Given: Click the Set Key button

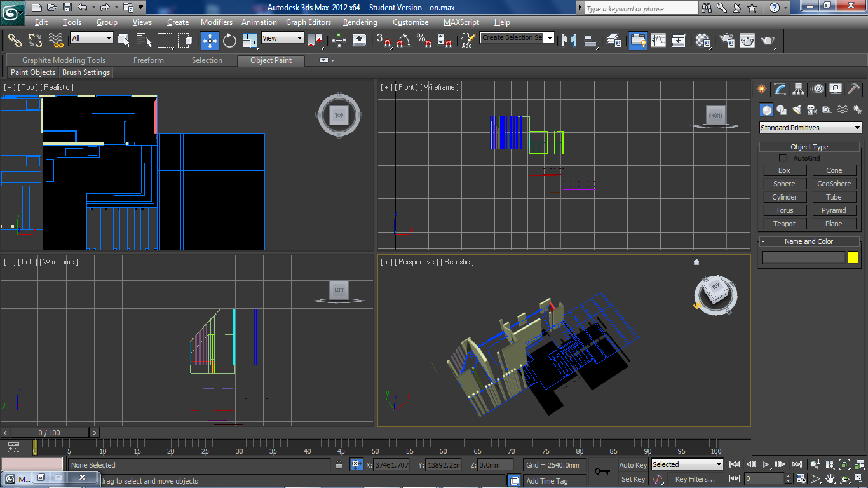Looking at the screenshot, I should (x=633, y=478).
